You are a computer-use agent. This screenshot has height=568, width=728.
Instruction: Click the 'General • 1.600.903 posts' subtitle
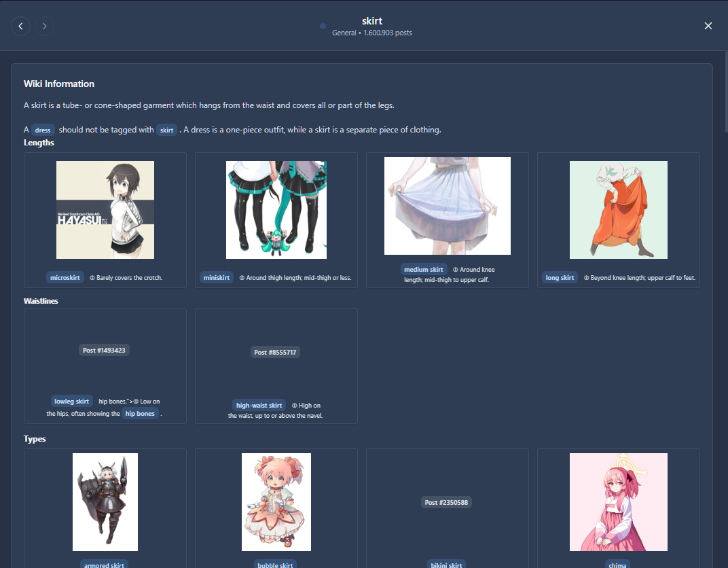[372, 33]
